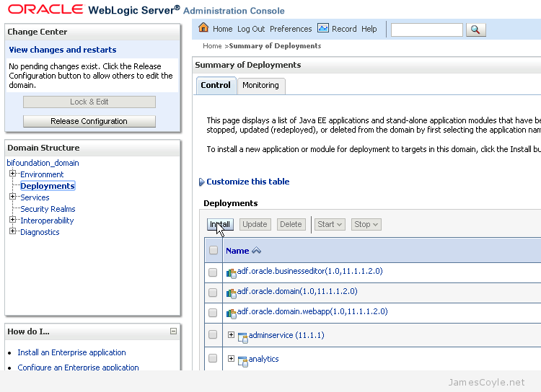Open the adf.oracle.domain(1.0,11.1.1.2.0) deployment link
Image resolution: width=541 pixels, height=392 pixels.
point(297,291)
